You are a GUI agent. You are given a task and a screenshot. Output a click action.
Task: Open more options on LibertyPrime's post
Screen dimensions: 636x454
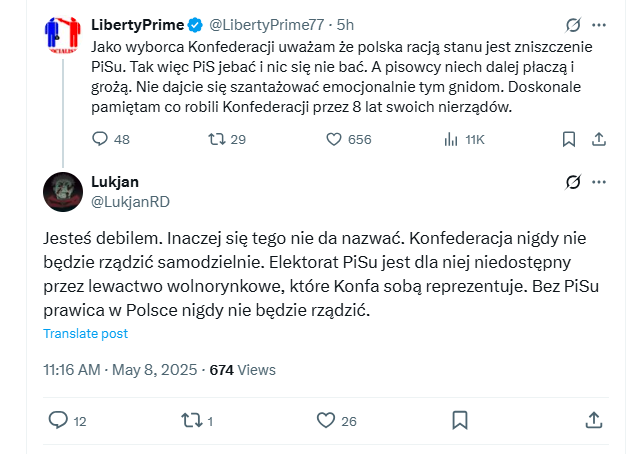[599, 25]
